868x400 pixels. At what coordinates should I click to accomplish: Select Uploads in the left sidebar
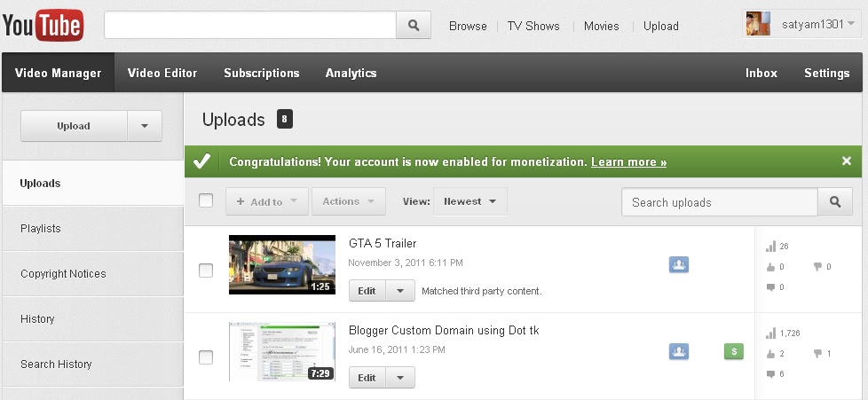(x=93, y=183)
